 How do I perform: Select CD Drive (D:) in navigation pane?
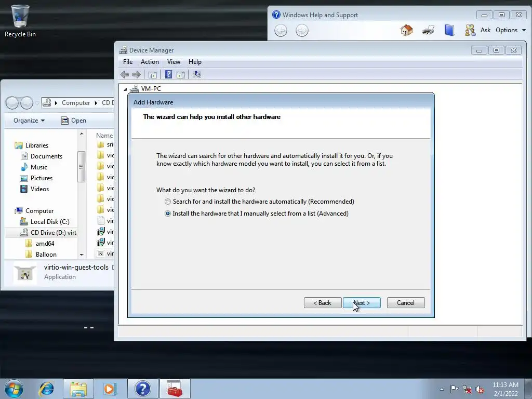pos(42,232)
